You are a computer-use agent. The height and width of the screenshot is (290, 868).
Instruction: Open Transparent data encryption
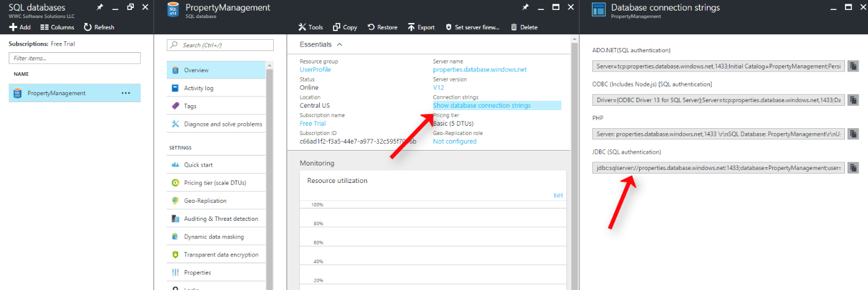point(216,255)
